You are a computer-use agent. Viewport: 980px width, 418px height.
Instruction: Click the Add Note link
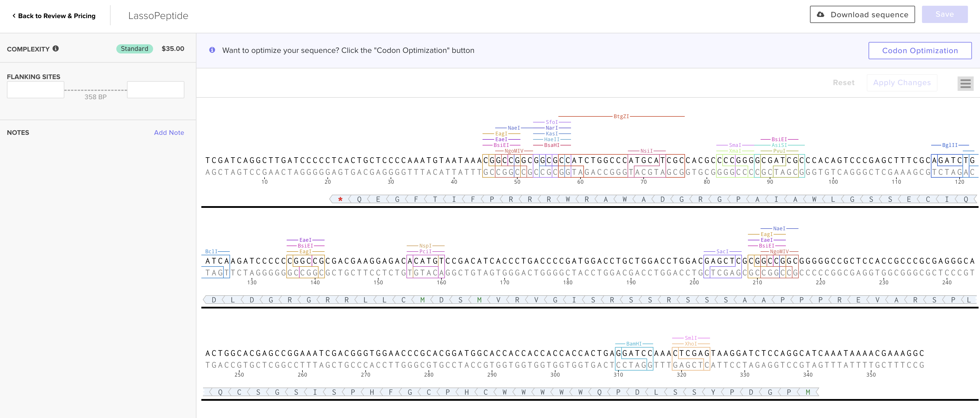[169, 133]
